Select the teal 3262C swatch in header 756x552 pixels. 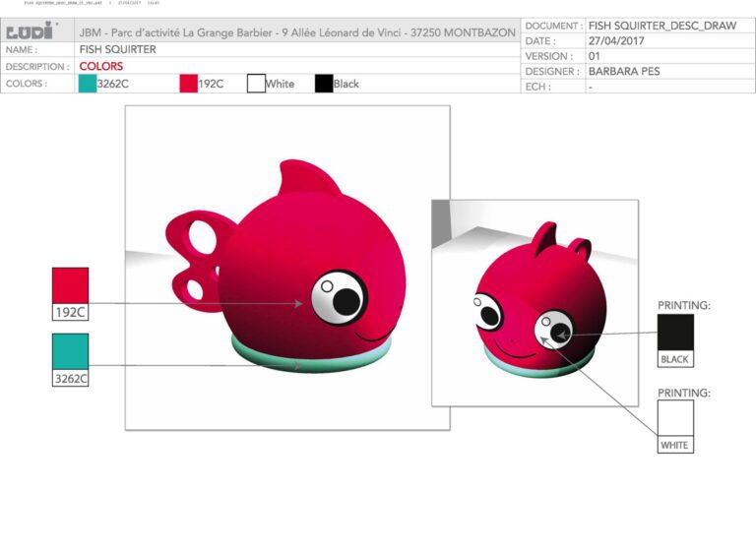click(88, 84)
